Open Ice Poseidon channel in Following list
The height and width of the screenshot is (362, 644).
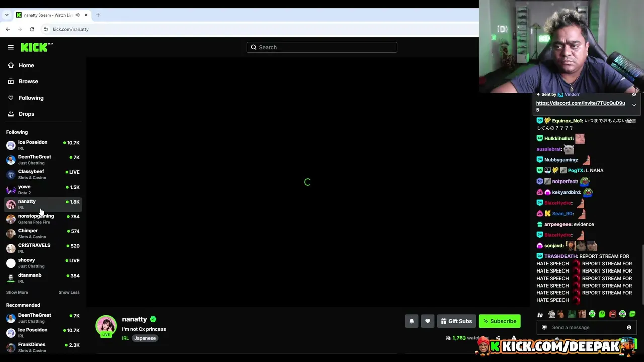coord(43,145)
